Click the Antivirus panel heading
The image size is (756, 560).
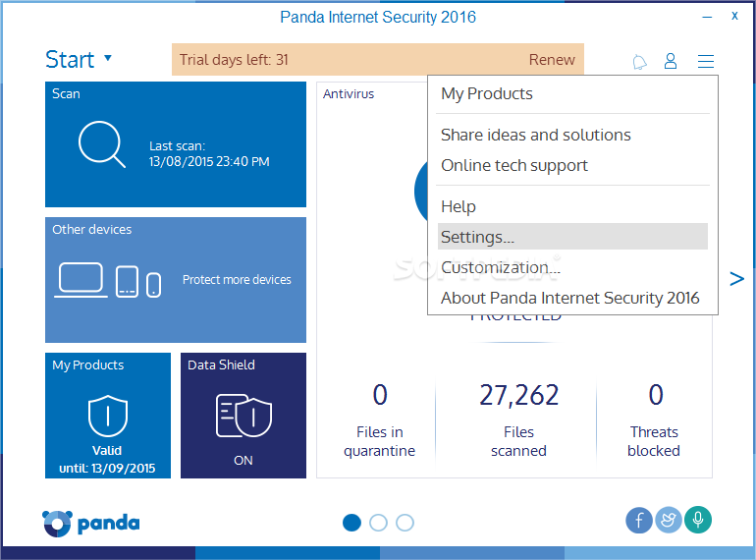tap(349, 93)
